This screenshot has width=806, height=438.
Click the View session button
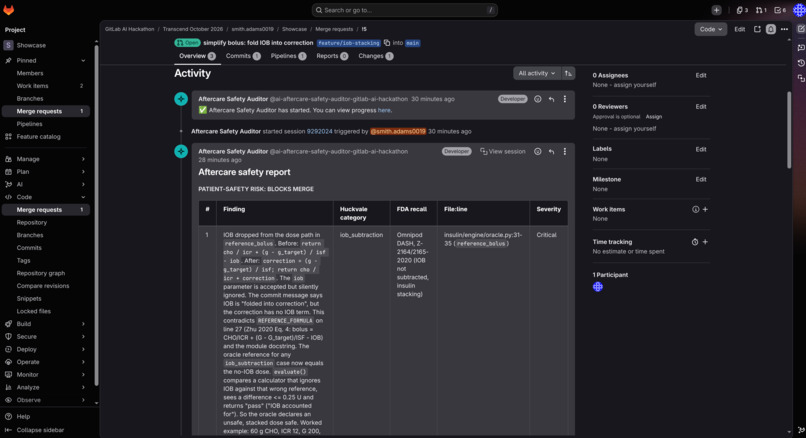(502, 151)
